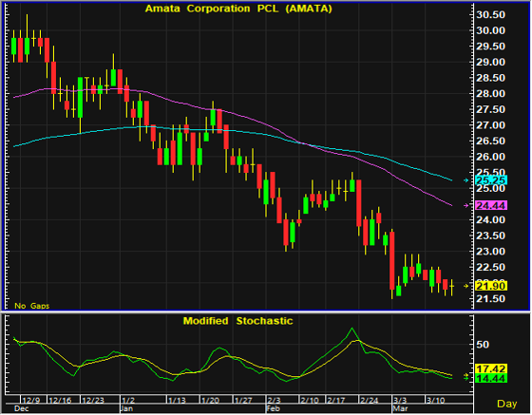Click the Modified Stochastic panel title
The height and width of the screenshot is (415, 532).
click(237, 321)
